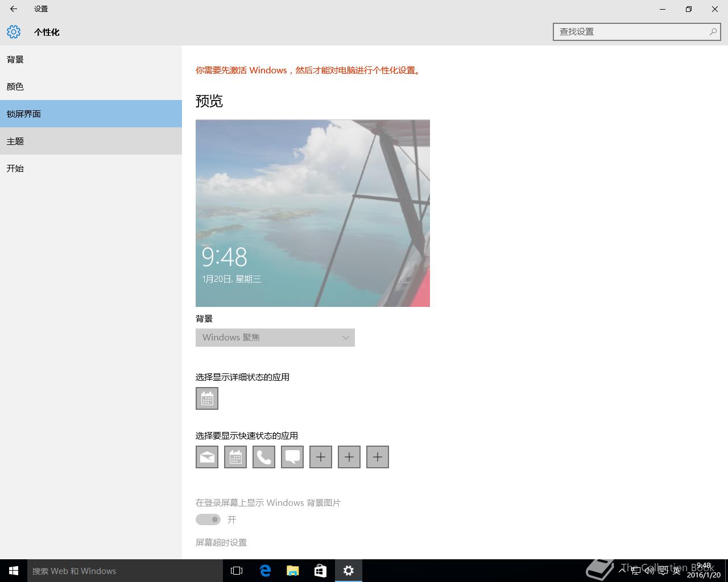
Task: Click the 选择要显示快速状态的应用 label
Action: [247, 436]
